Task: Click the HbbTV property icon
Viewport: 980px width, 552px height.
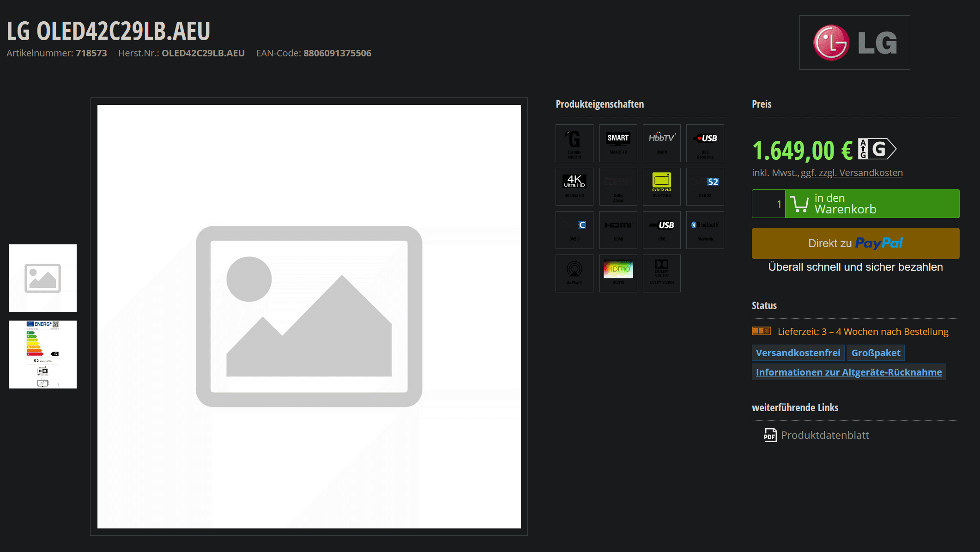Action: [661, 143]
